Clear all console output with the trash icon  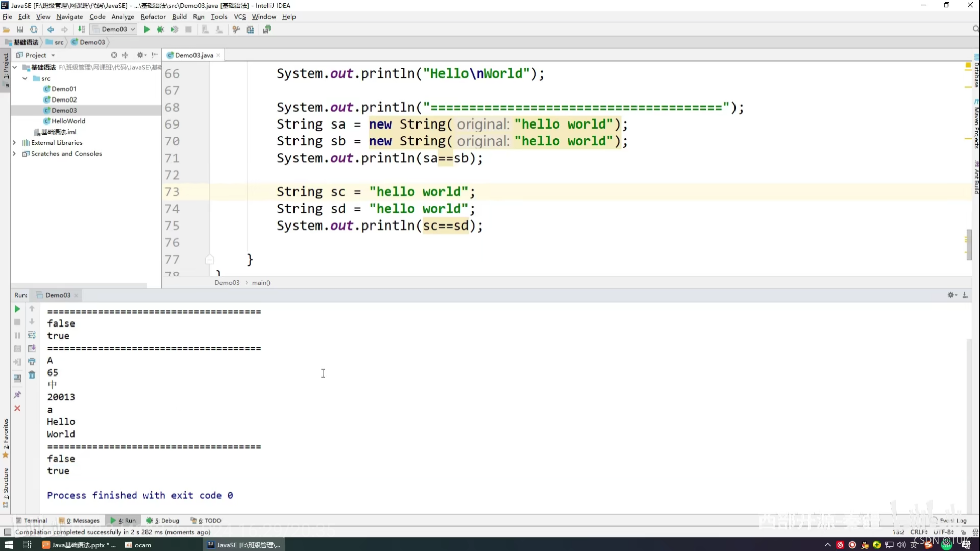point(32,375)
